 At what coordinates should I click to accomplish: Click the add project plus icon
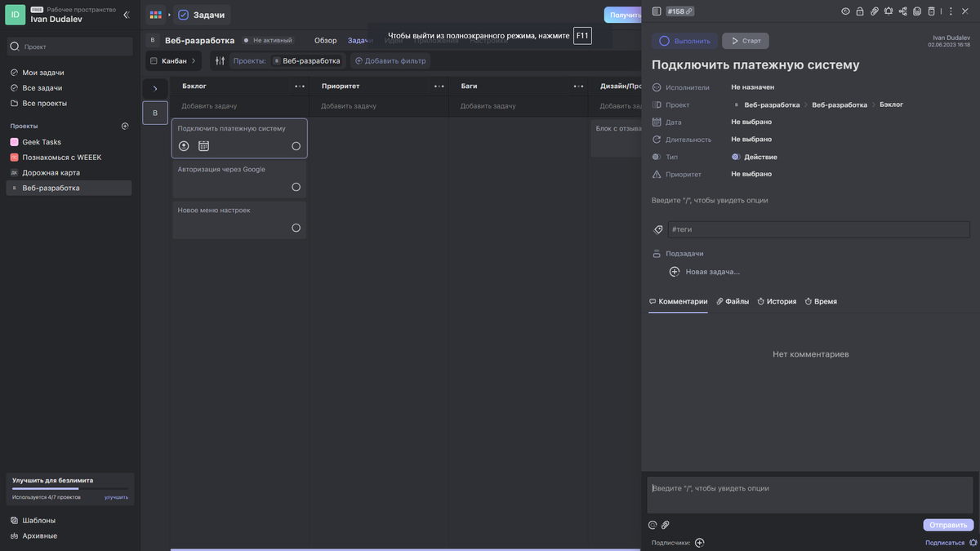[125, 127]
